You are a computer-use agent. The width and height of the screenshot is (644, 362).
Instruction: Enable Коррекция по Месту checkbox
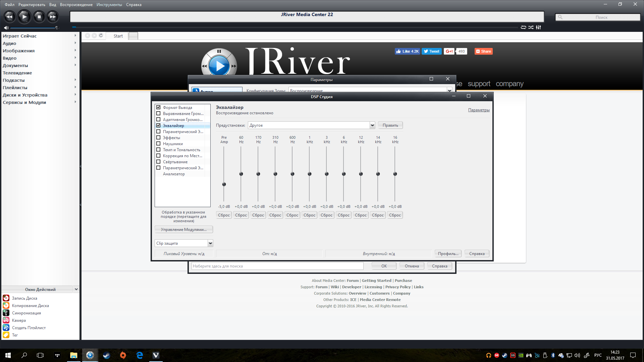(x=158, y=156)
